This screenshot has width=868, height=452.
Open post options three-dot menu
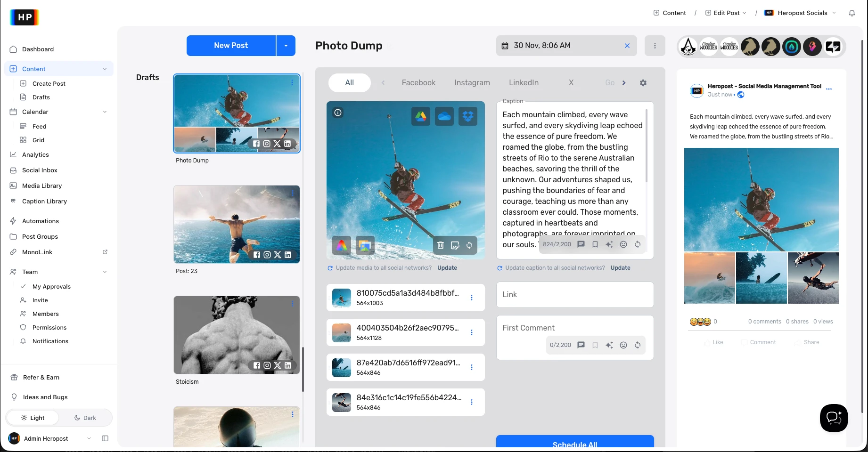(x=655, y=46)
